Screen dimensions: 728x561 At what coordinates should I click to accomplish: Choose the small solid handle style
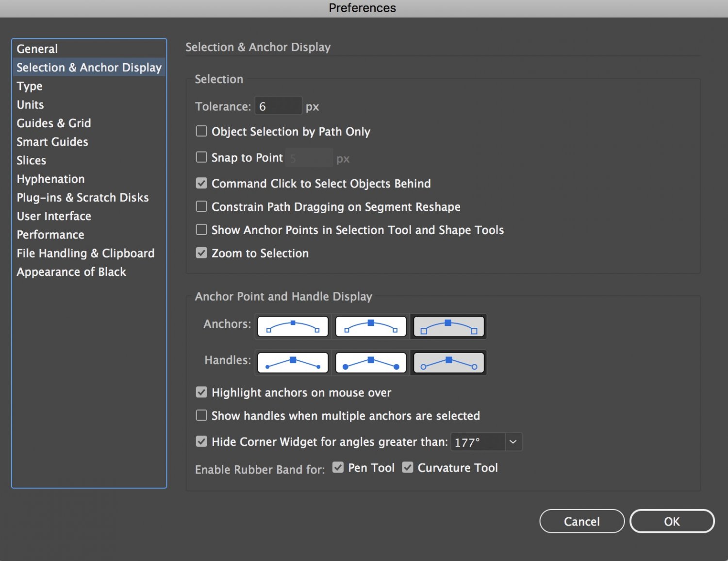pos(293,363)
